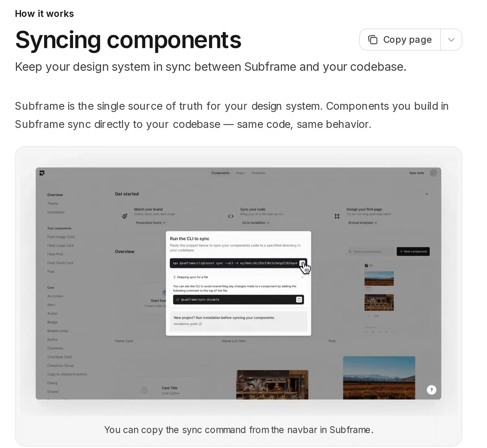Click the kitchen photo under Home List Item
487x448 pixels.
coord(272,384)
